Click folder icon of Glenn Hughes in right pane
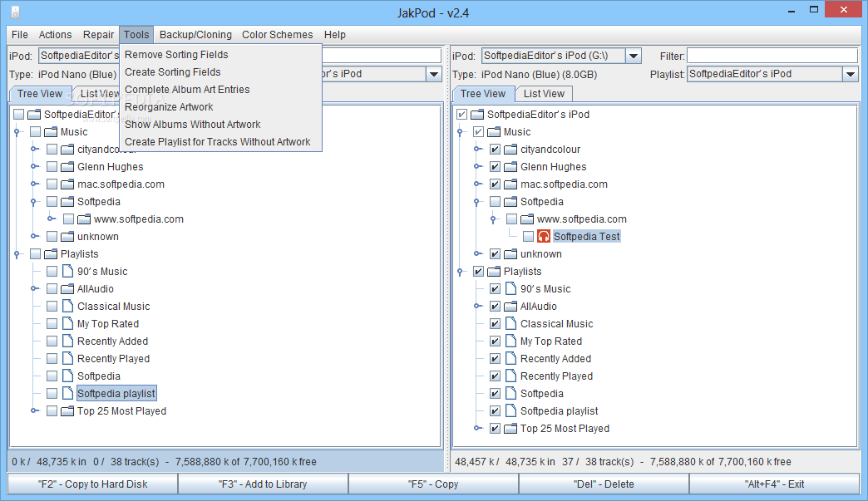Image resolution: width=868 pixels, height=501 pixels. (510, 167)
